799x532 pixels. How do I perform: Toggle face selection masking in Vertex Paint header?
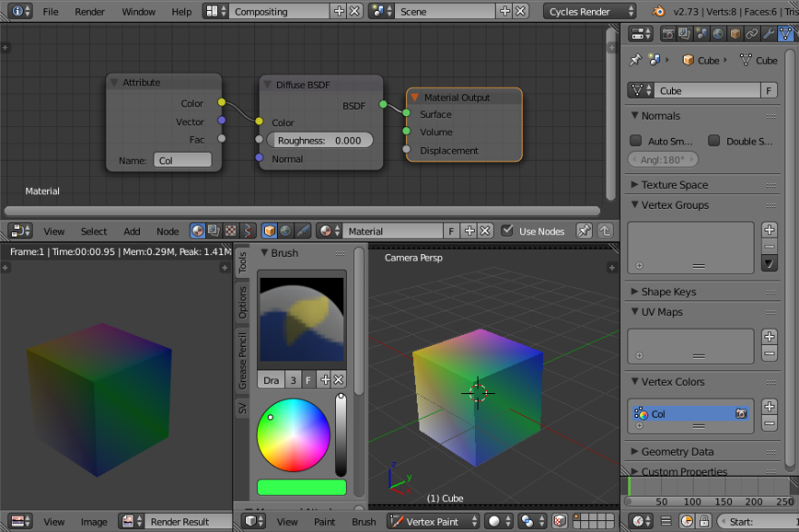click(559, 521)
